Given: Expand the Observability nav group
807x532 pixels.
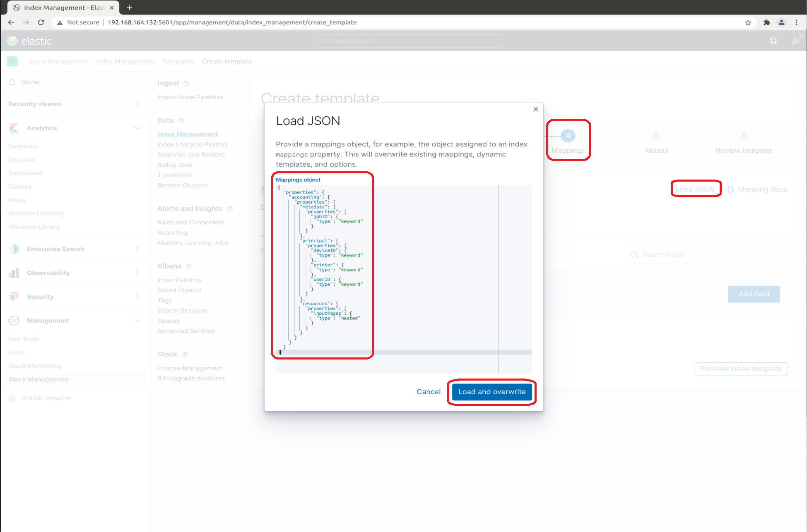Looking at the screenshot, I should tap(137, 273).
